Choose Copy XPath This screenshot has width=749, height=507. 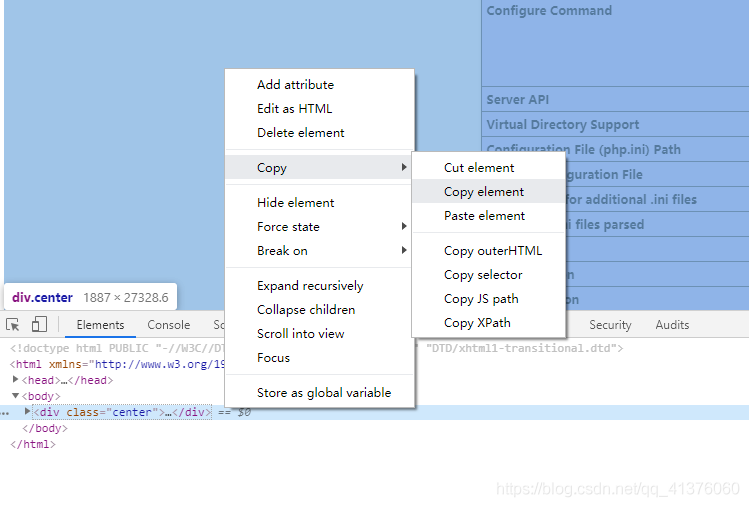point(488,323)
